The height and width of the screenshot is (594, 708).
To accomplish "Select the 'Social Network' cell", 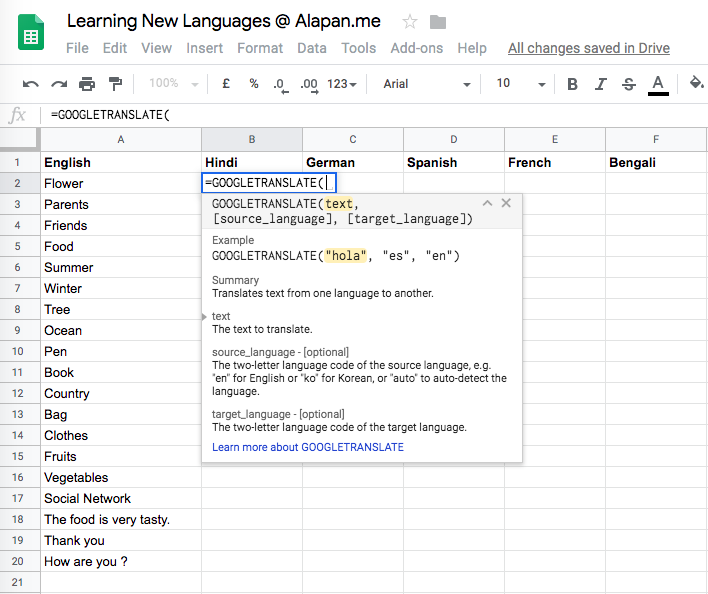I will pyautogui.click(x=121, y=498).
